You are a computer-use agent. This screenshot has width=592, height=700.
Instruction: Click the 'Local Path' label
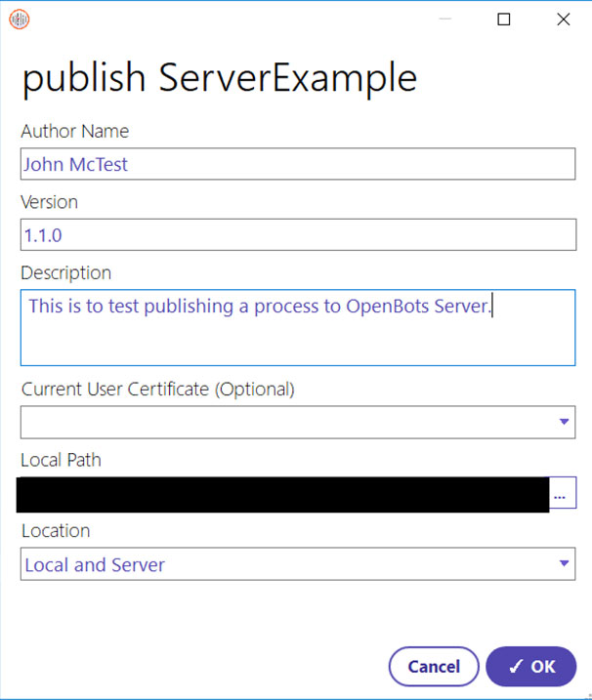62,460
